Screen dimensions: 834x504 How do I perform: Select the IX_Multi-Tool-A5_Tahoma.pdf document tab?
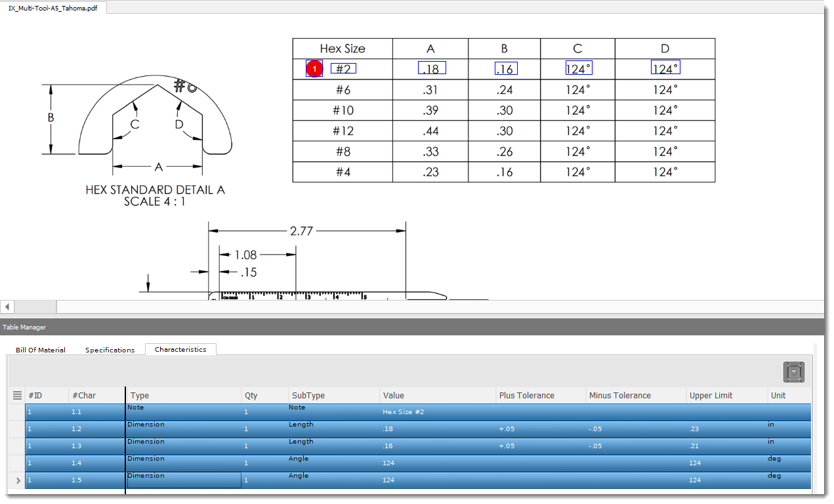pyautogui.click(x=52, y=8)
